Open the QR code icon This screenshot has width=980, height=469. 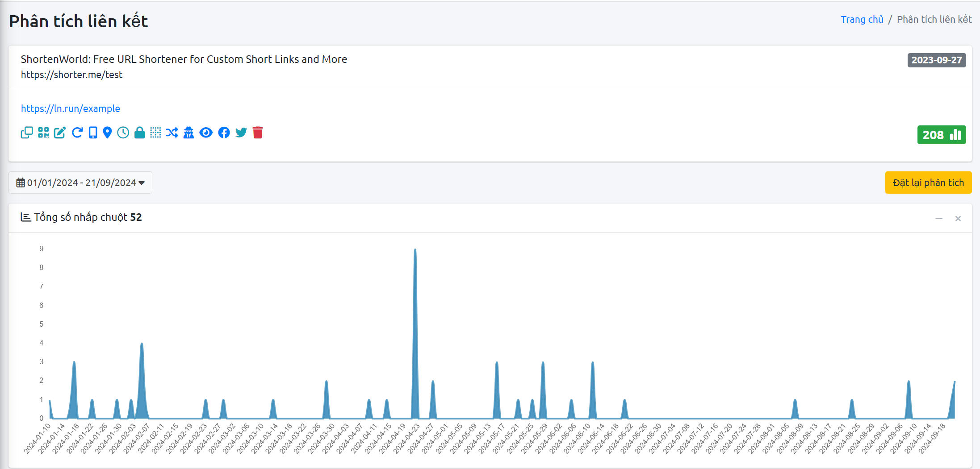point(43,133)
